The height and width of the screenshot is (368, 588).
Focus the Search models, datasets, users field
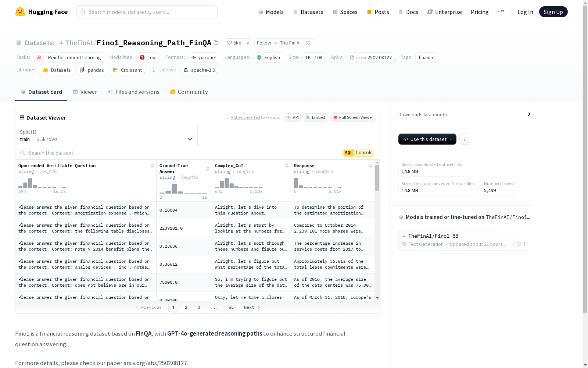point(147,12)
